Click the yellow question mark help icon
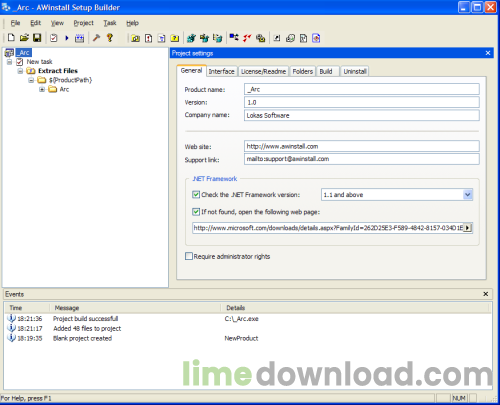 110,38
